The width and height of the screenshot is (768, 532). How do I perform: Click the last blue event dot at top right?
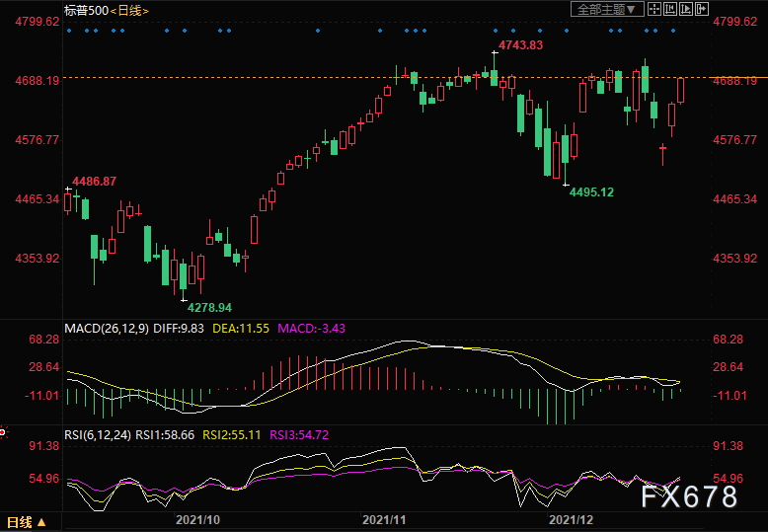pyautogui.click(x=673, y=31)
